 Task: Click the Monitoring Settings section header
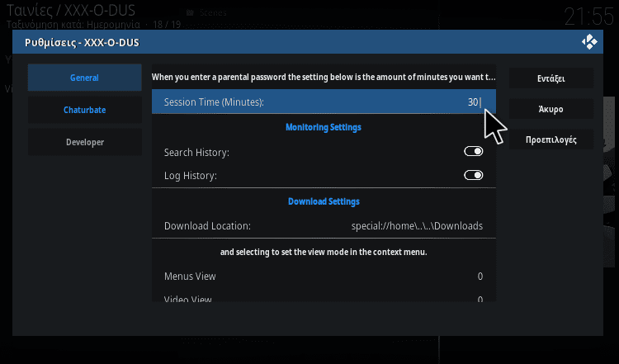324,127
